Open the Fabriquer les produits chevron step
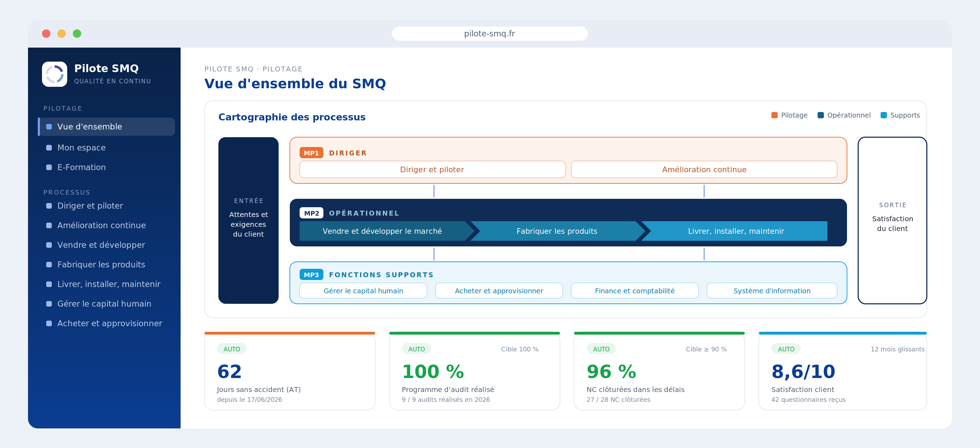This screenshot has height=448, width=980. (x=557, y=231)
